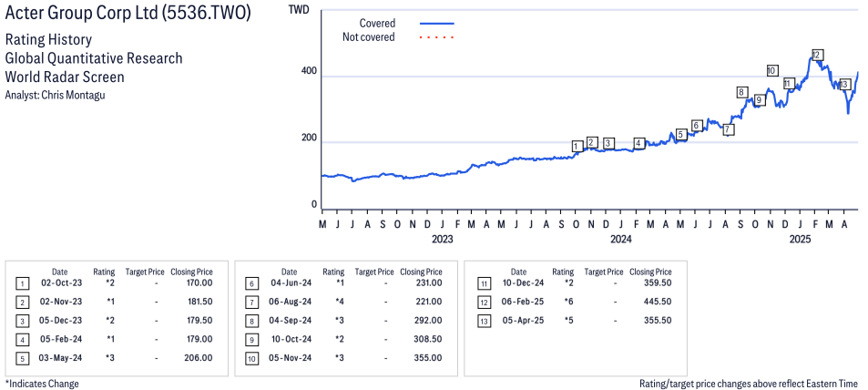Click the *Indicates Change footnote
868x390 pixels.
point(42,384)
